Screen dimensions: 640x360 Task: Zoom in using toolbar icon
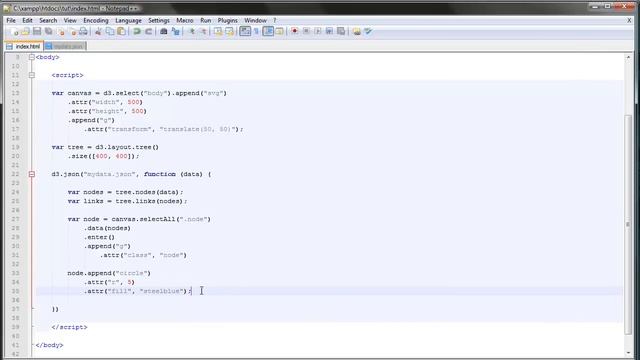(191, 31)
